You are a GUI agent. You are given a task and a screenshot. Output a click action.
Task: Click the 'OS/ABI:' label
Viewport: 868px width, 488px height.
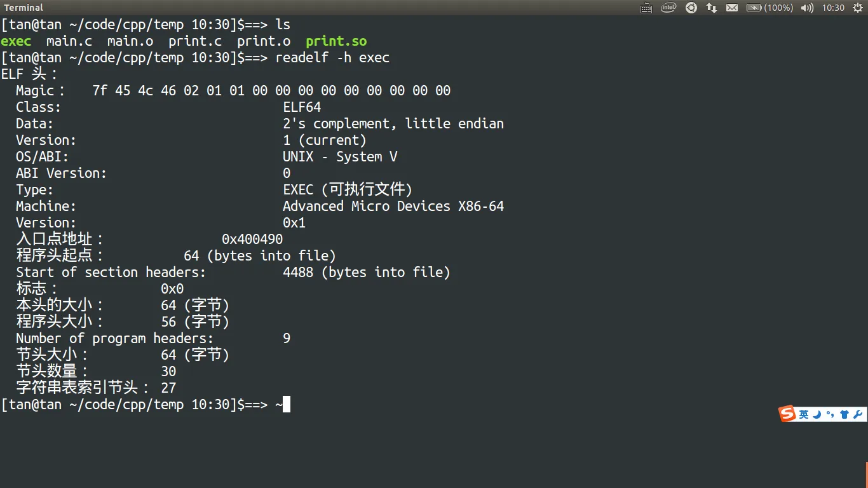coord(43,157)
